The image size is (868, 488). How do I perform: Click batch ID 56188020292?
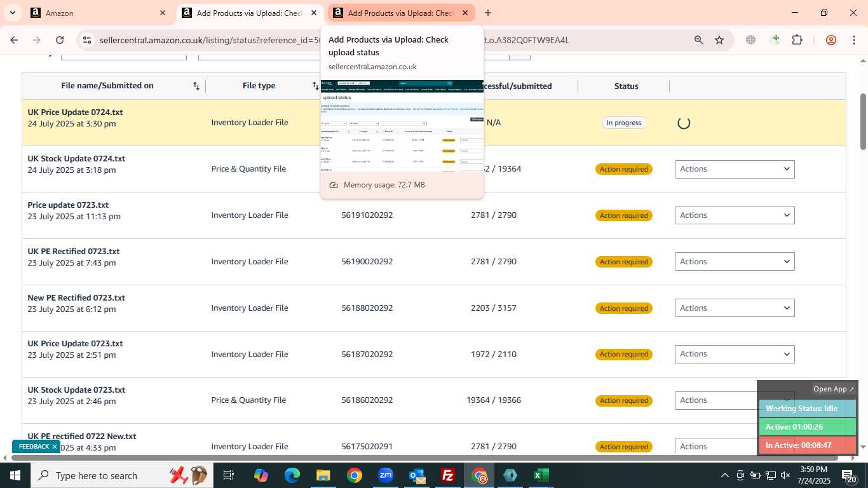coord(367,308)
